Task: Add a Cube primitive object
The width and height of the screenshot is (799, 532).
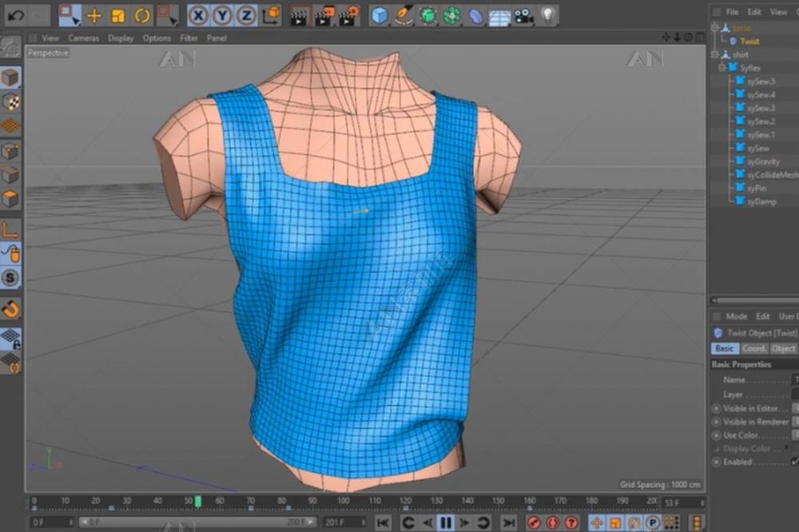Action: tap(380, 15)
